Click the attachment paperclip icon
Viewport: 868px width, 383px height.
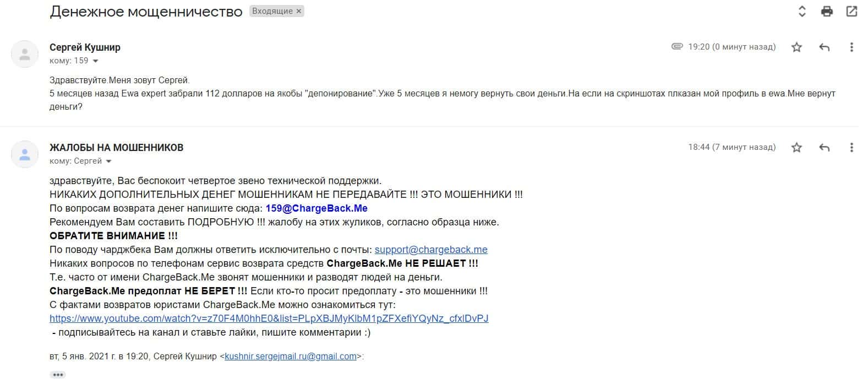pyautogui.click(x=677, y=46)
